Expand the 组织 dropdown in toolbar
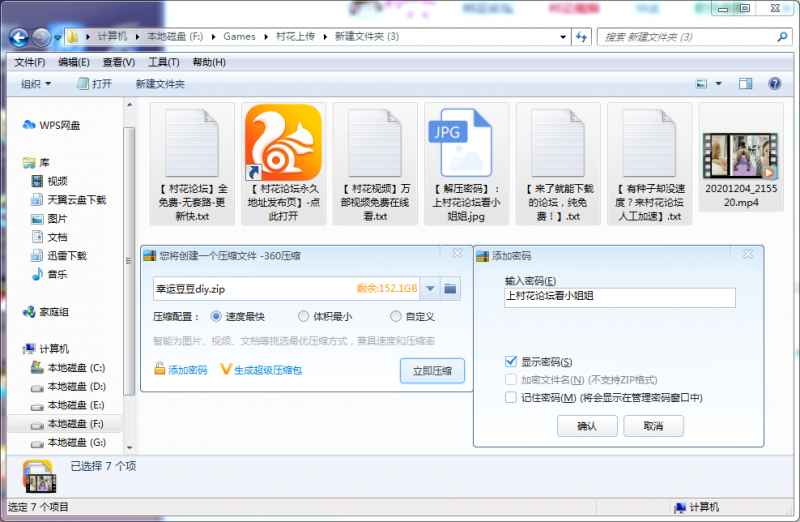The height and width of the screenshot is (522, 800). point(36,84)
